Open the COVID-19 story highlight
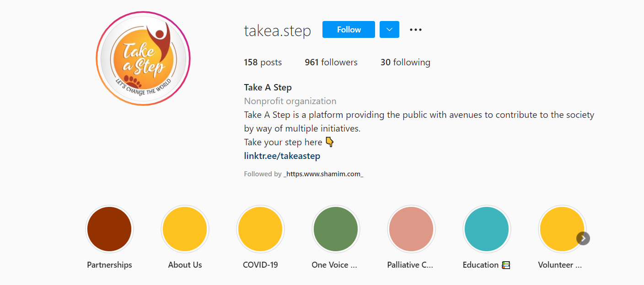The height and width of the screenshot is (285, 644). (x=260, y=229)
